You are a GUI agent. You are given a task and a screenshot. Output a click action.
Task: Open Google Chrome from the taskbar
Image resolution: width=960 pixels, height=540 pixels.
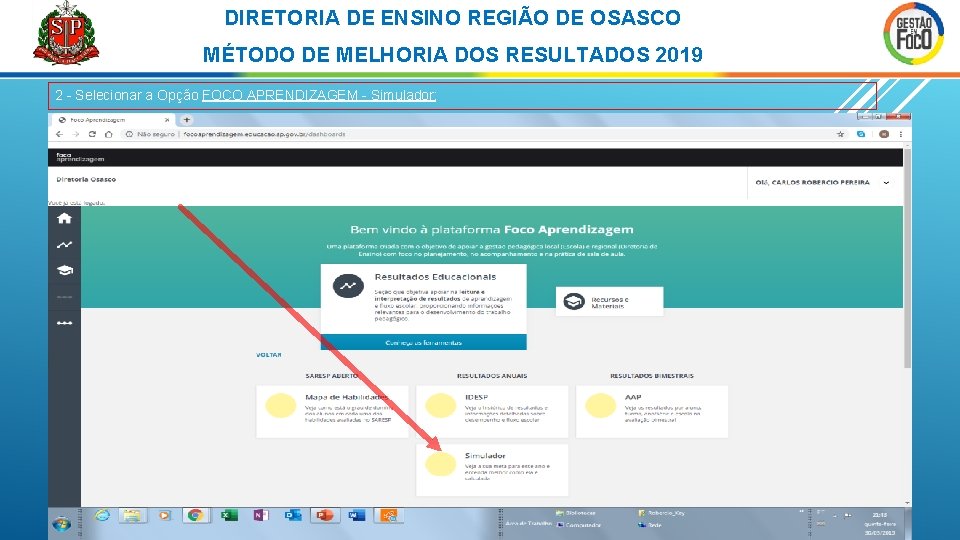tap(195, 516)
